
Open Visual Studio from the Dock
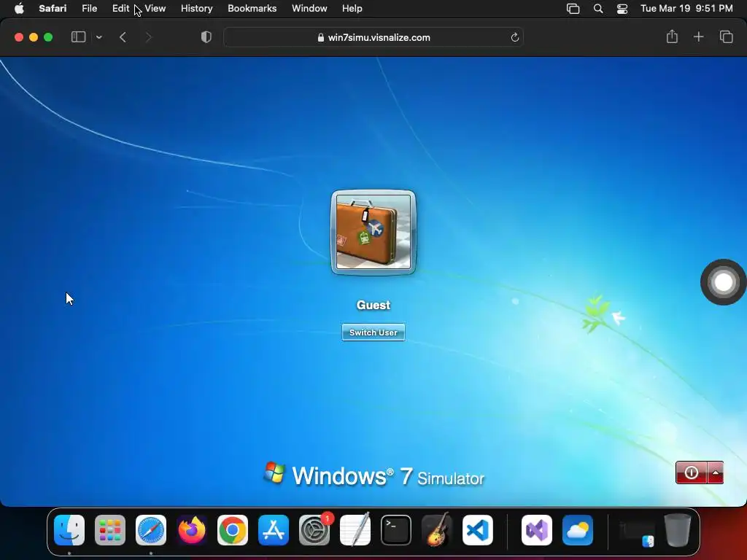537,530
